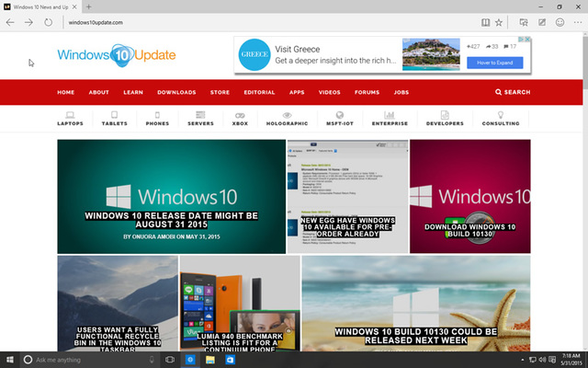Close the ad with the X icon
This screenshot has height=368, width=588.
click(x=527, y=39)
